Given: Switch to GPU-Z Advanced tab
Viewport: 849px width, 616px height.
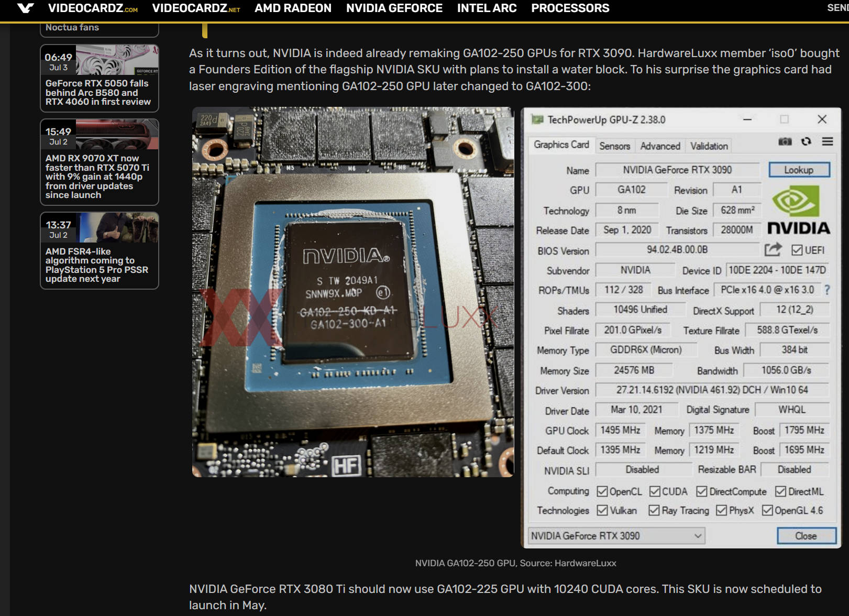Looking at the screenshot, I should (x=660, y=146).
